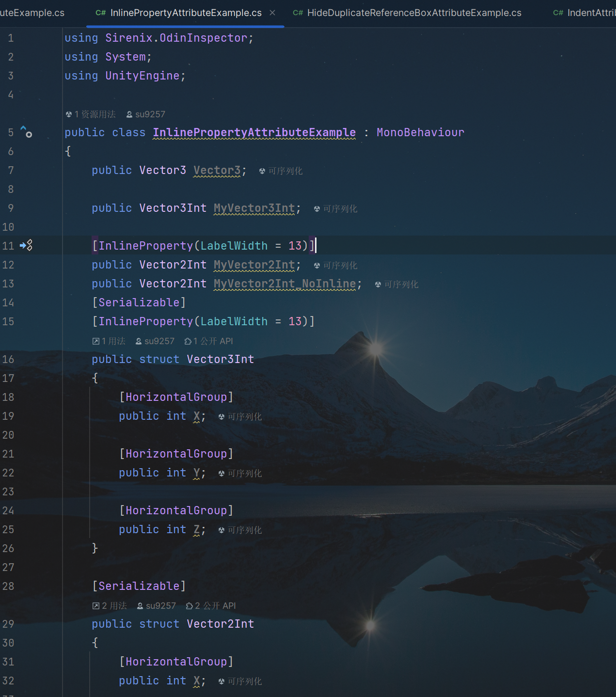Click the 可序列化 hint on line 19
Image resolution: width=616 pixels, height=697 pixels.
tap(240, 417)
